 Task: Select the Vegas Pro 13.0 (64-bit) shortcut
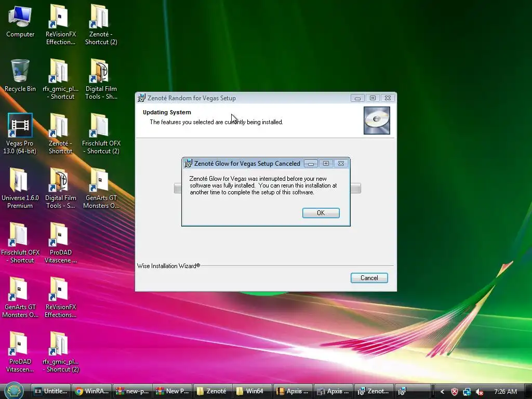click(x=20, y=134)
